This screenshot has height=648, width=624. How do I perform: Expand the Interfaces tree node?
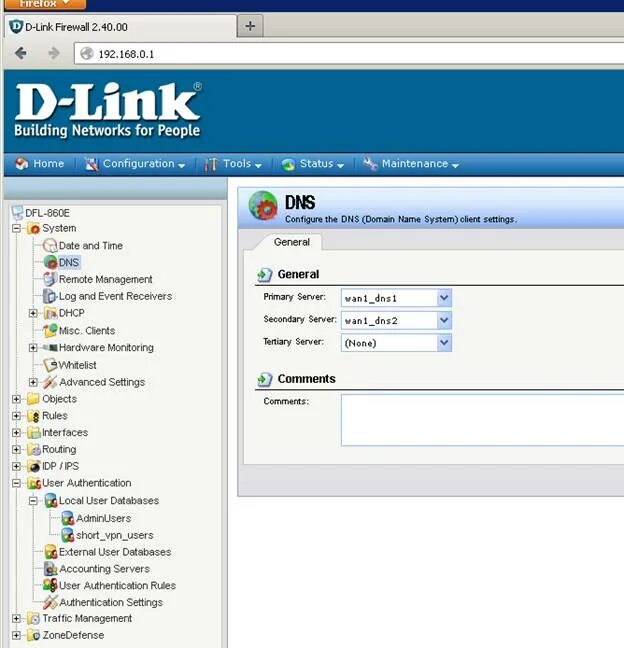pos(16,433)
